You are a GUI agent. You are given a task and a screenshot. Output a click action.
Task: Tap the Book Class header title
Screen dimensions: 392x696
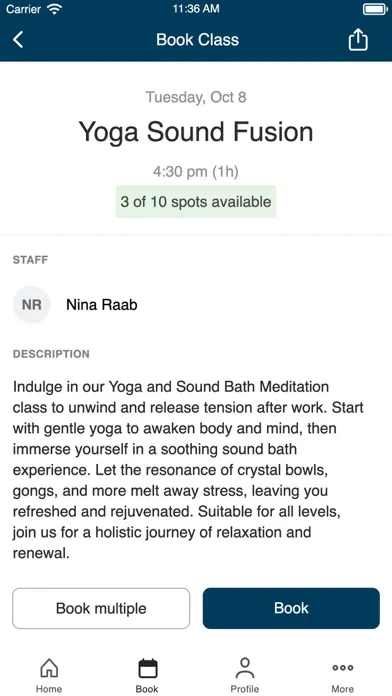pos(198,40)
